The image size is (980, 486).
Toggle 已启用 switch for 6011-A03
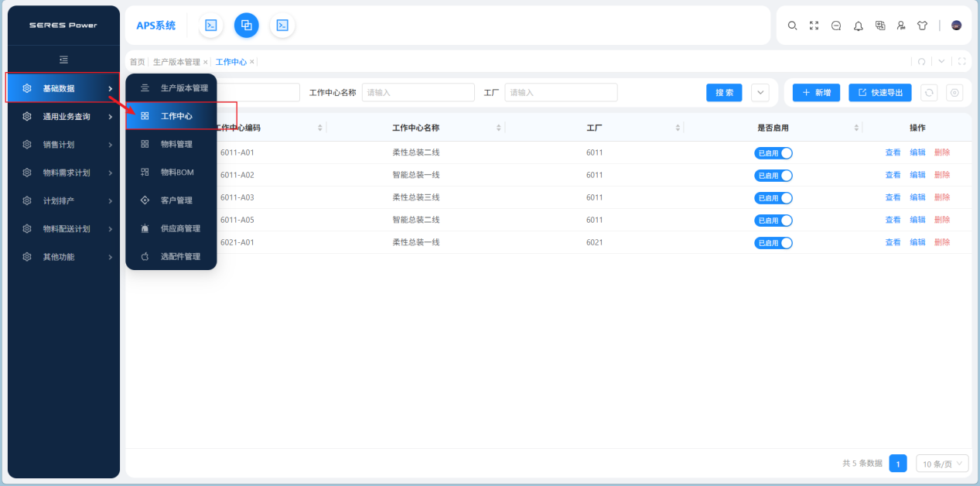tap(773, 198)
